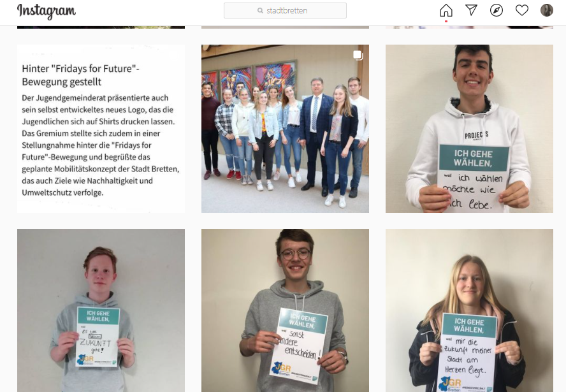566x392 pixels.
Task: Open the activity heart icon
Action: (x=521, y=10)
